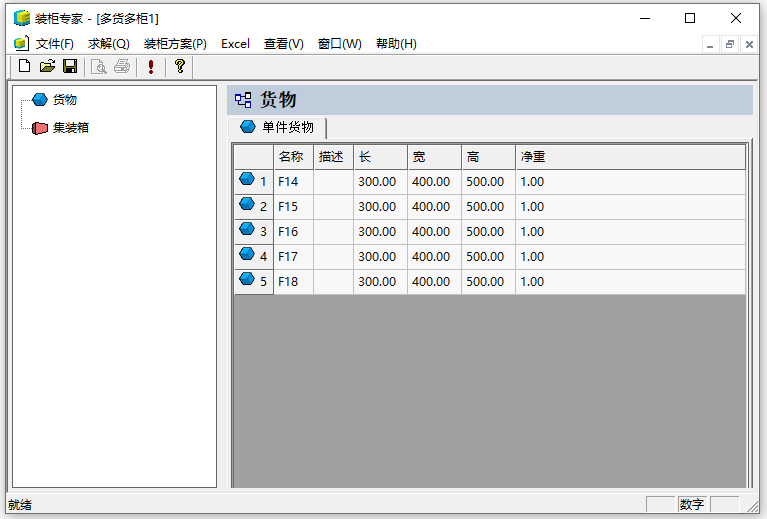Click the Save floppy disk icon
Screen dimensions: 767x519
point(70,66)
